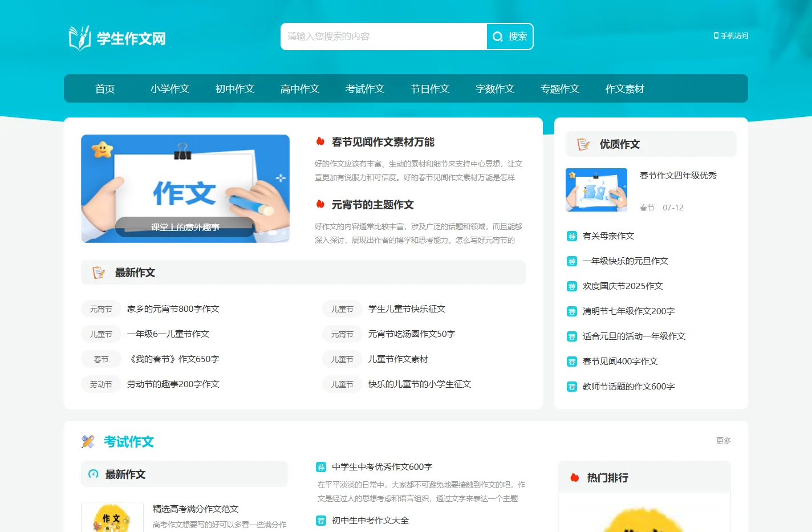Open the 作文素材 navigation item

point(625,89)
